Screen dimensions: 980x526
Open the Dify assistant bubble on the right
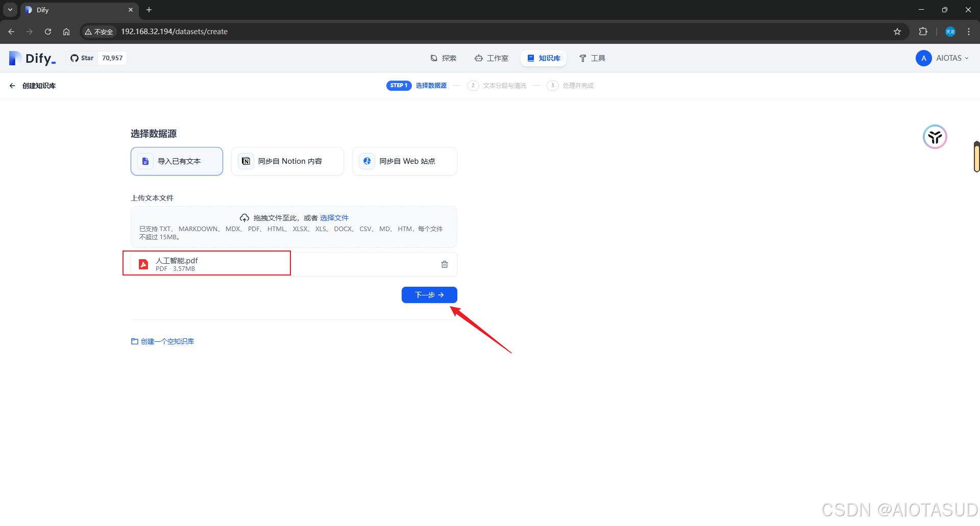tap(935, 136)
